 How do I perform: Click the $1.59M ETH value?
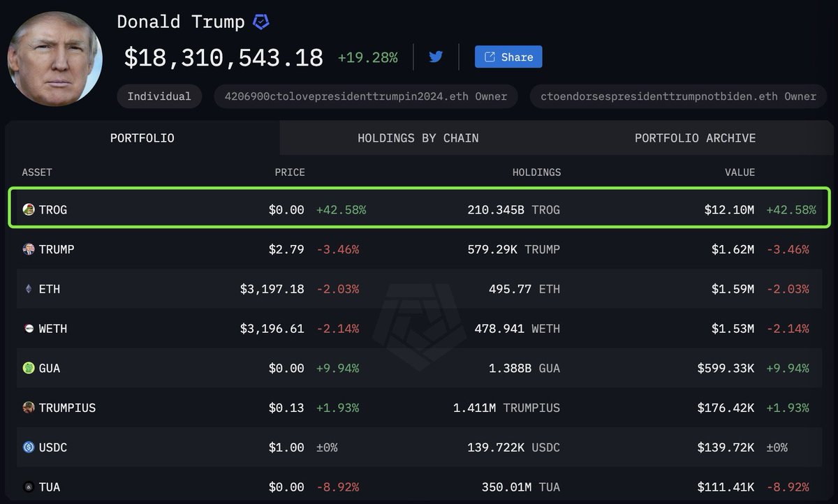pos(733,289)
